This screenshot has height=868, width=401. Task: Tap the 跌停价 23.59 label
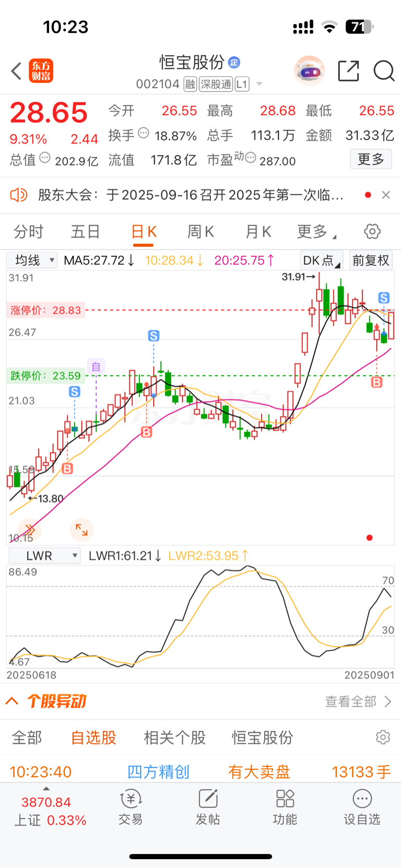pyautogui.click(x=46, y=376)
